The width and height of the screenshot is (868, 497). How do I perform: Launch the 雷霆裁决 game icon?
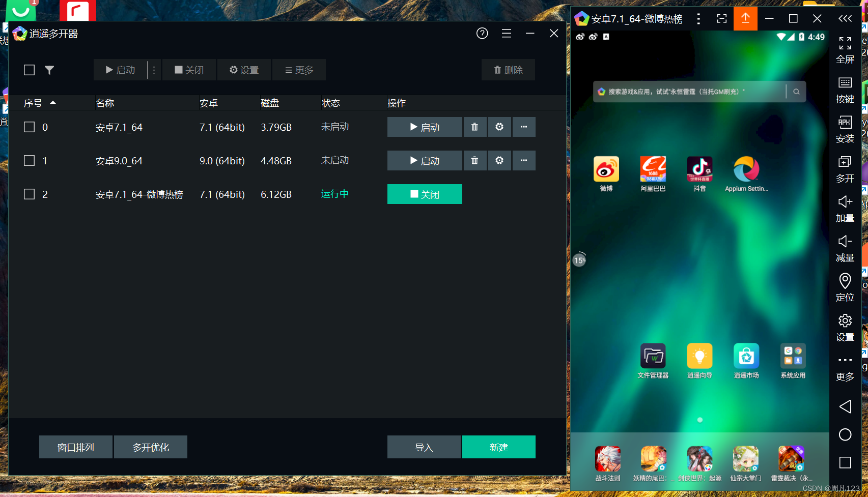coord(791,459)
